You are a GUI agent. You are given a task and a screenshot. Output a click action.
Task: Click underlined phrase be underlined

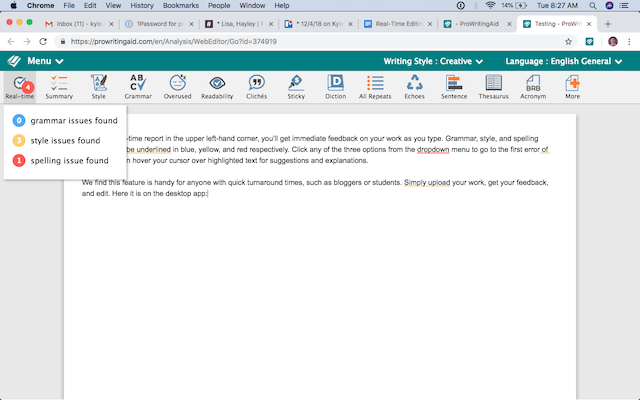(x=149, y=149)
